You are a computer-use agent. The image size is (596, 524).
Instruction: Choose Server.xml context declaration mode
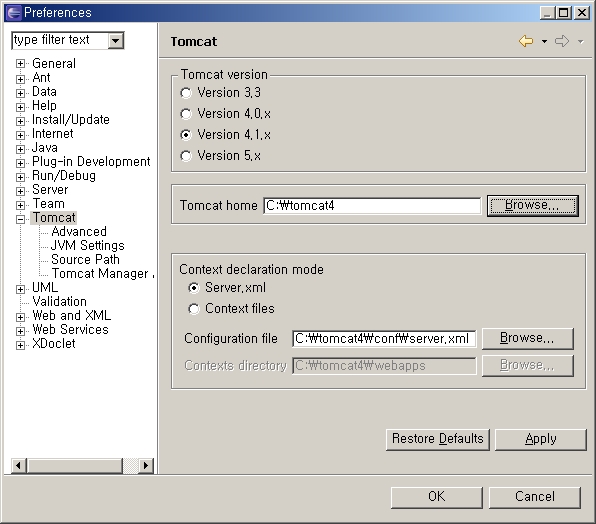click(194, 288)
